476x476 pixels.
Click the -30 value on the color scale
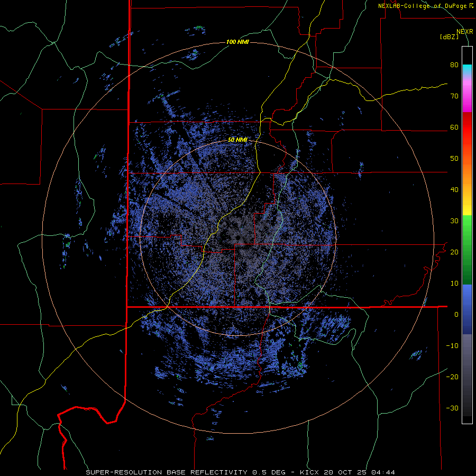pos(452,408)
